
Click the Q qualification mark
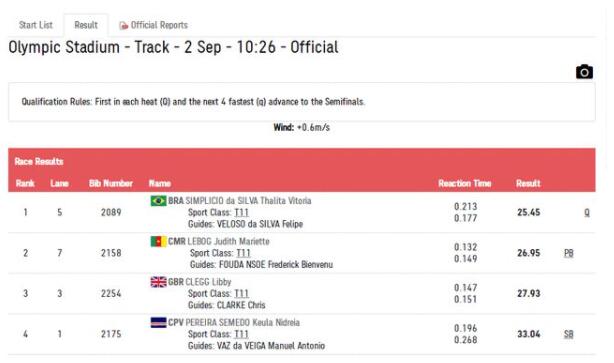pos(587,212)
